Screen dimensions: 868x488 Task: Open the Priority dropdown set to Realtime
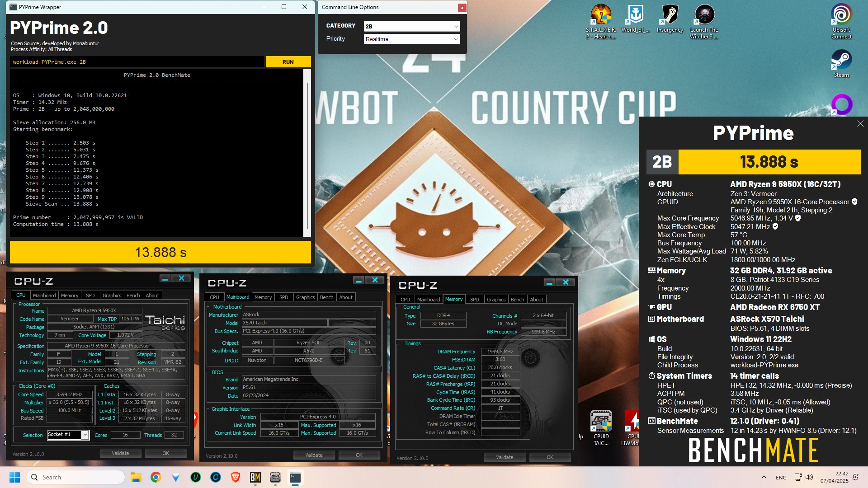tap(412, 39)
